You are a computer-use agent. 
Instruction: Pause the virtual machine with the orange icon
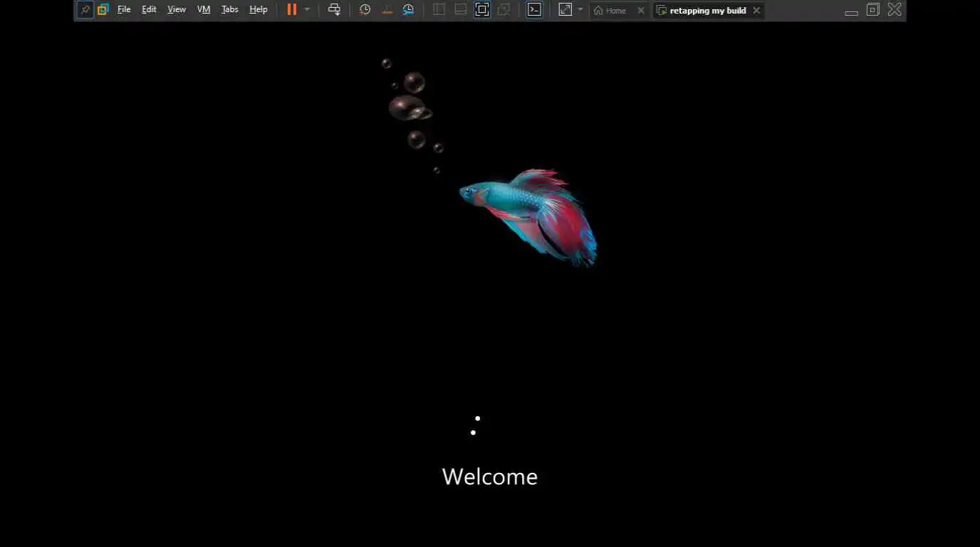[292, 10]
